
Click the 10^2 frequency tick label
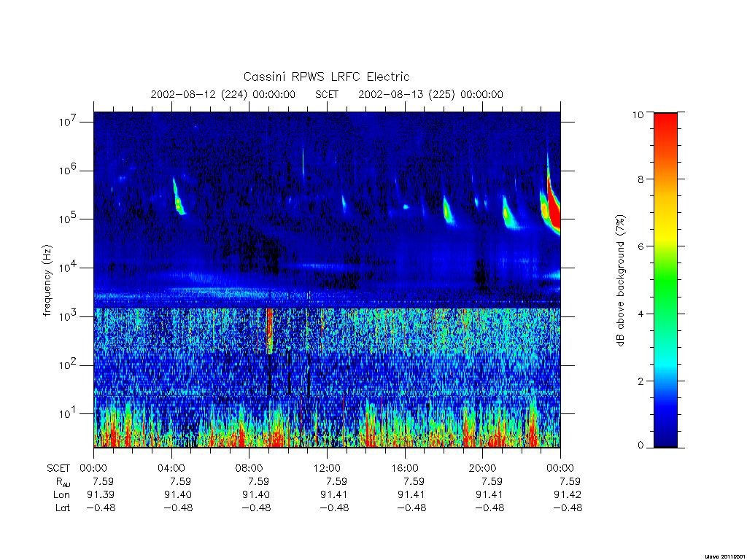click(x=69, y=365)
